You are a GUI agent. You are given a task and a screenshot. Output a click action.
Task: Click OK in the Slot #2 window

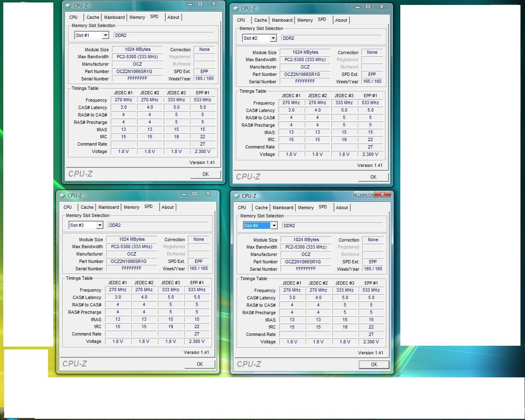373,177
